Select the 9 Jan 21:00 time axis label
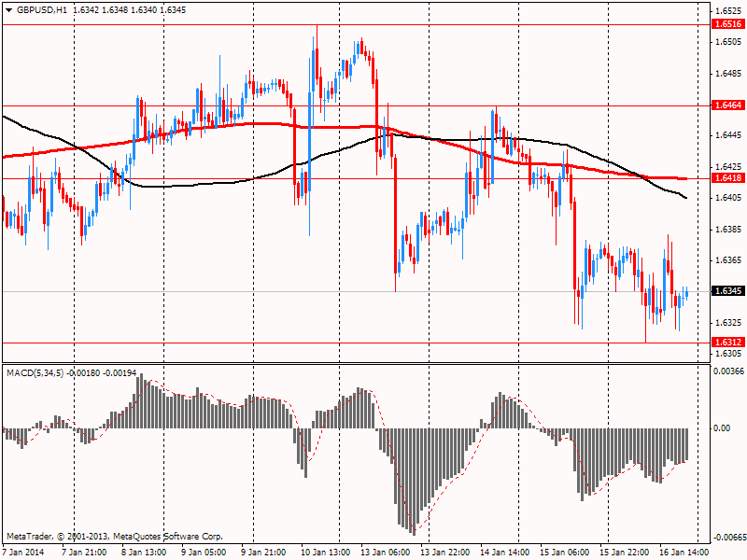The height and width of the screenshot is (560, 747). click(x=263, y=553)
